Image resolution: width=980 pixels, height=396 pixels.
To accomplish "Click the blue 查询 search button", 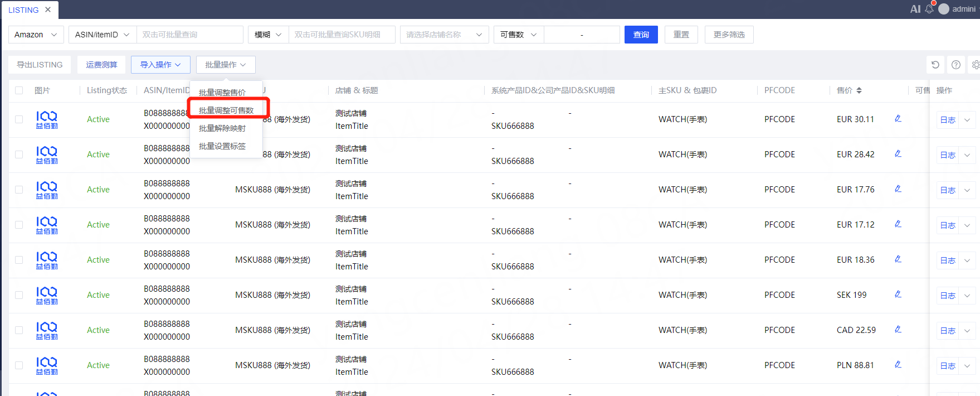I will pos(641,35).
